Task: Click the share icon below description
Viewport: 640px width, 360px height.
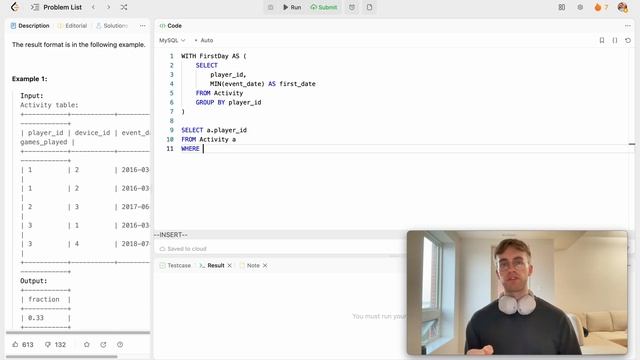Action: tap(103, 344)
